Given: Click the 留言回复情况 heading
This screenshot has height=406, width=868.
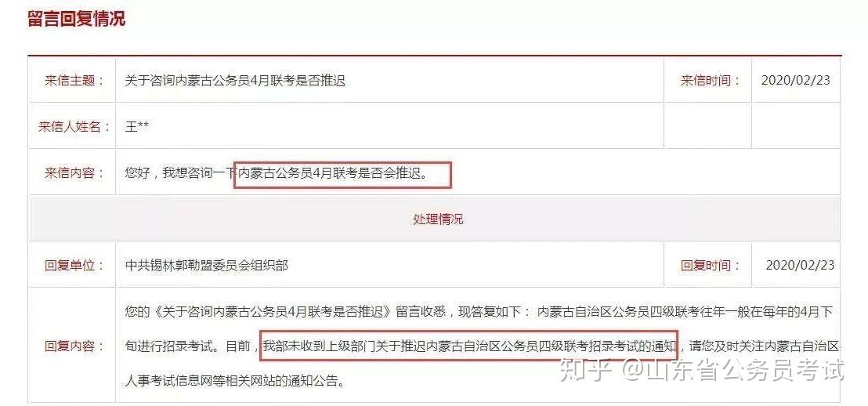Looking at the screenshot, I should [77, 18].
